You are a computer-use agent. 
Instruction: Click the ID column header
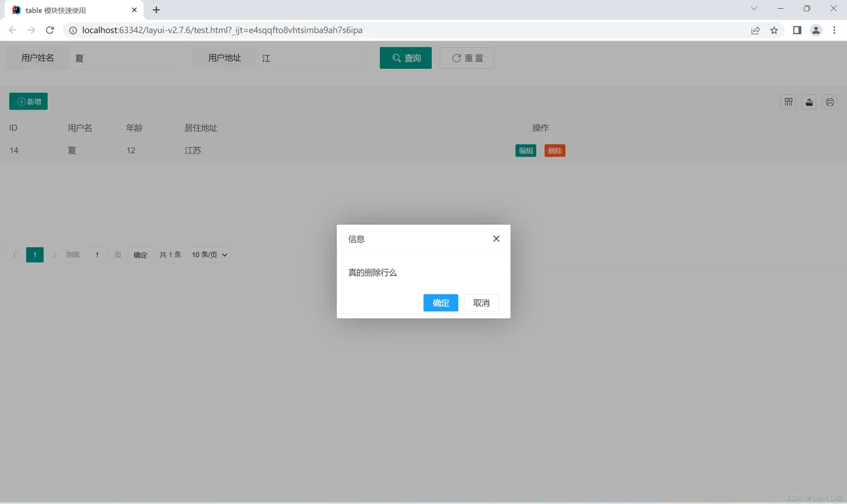[x=13, y=128]
